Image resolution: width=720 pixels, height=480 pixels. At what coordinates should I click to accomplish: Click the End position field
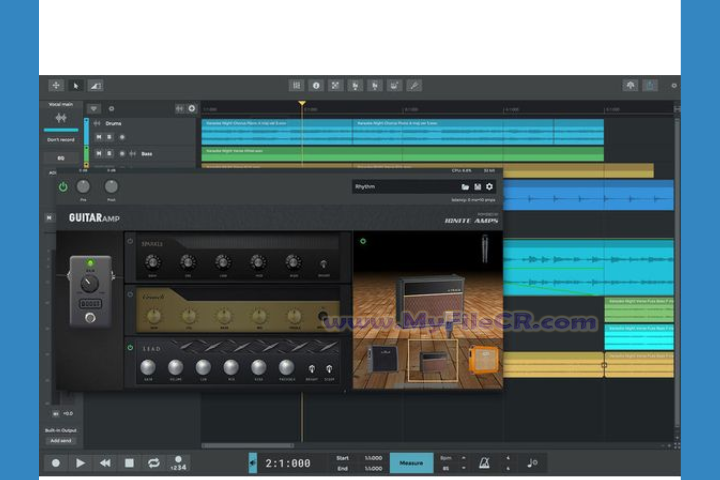click(x=373, y=469)
